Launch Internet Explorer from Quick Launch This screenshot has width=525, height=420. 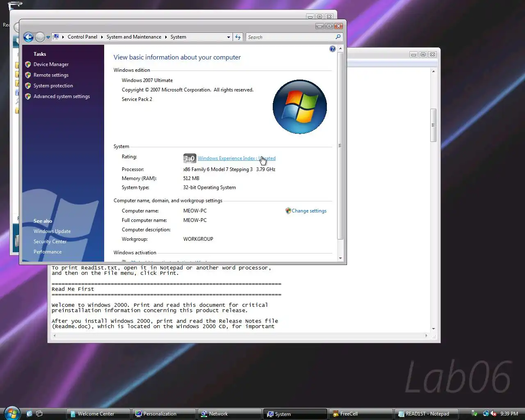tap(29, 414)
